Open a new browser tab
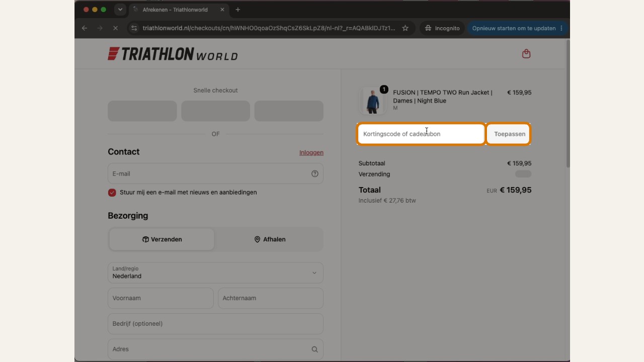 point(238,10)
